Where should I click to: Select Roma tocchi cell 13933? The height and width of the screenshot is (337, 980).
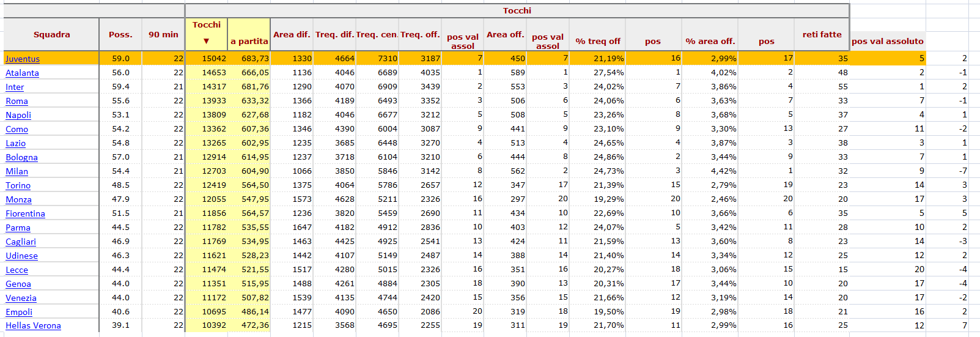206,100
